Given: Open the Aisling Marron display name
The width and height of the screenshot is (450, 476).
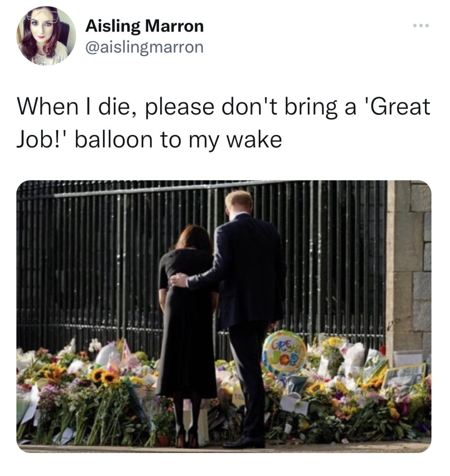Looking at the screenshot, I should (x=144, y=26).
